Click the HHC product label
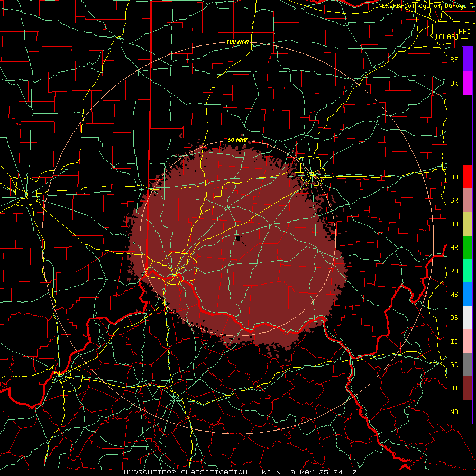 pyautogui.click(x=465, y=32)
